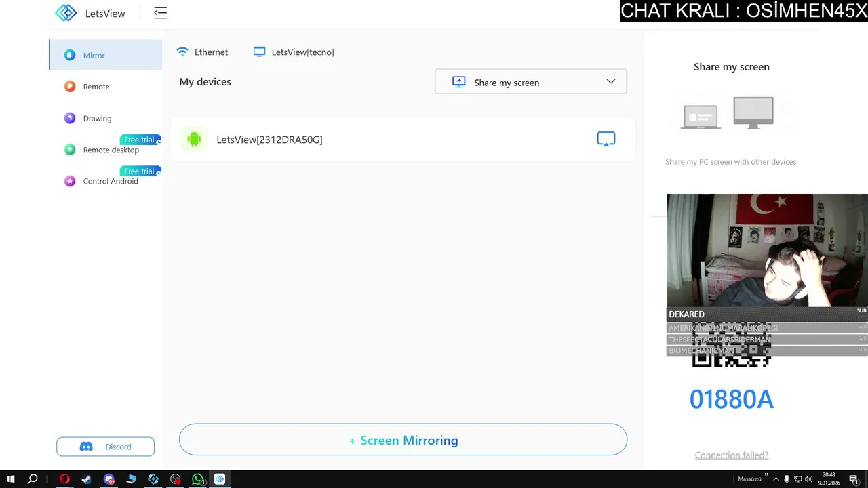The image size is (868, 488).
Task: Click the My devices heading
Action: click(x=205, y=81)
